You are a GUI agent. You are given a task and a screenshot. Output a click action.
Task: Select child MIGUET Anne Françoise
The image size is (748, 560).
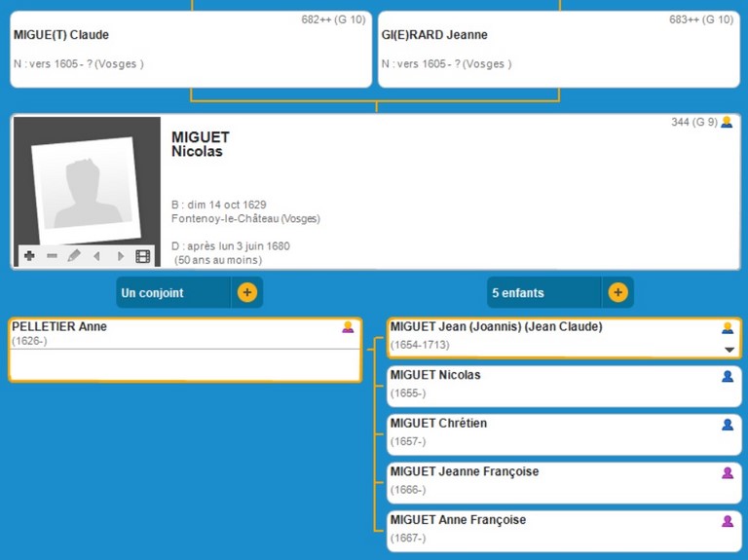[x=545, y=530]
